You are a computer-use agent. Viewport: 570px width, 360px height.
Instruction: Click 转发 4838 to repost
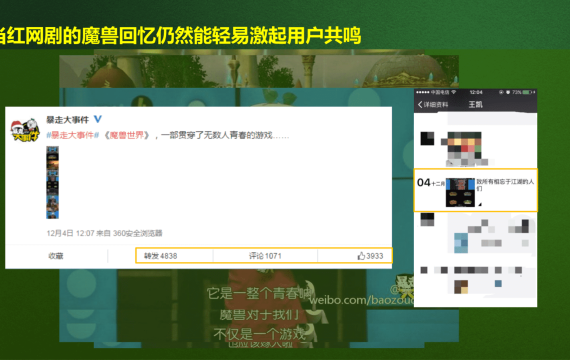(x=160, y=256)
